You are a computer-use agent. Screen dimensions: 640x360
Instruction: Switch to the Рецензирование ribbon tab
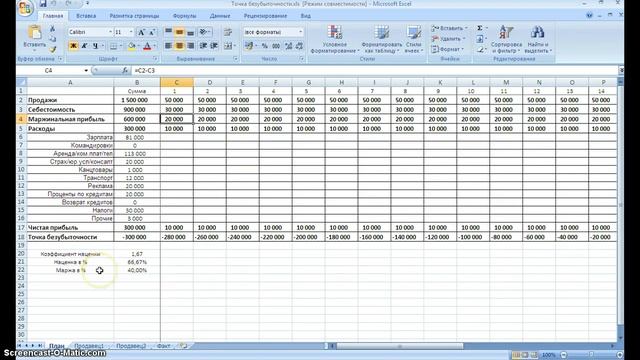(x=265, y=16)
